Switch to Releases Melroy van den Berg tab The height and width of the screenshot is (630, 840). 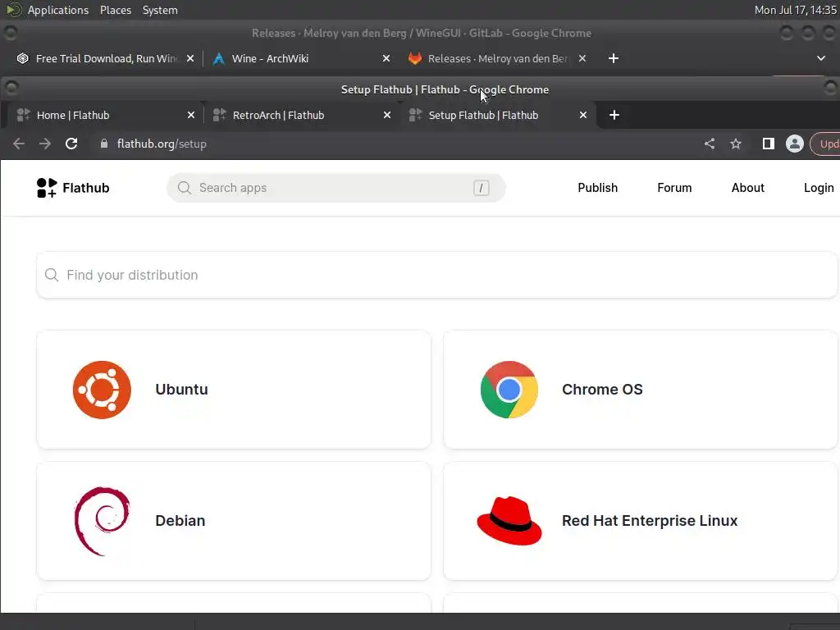(x=496, y=58)
